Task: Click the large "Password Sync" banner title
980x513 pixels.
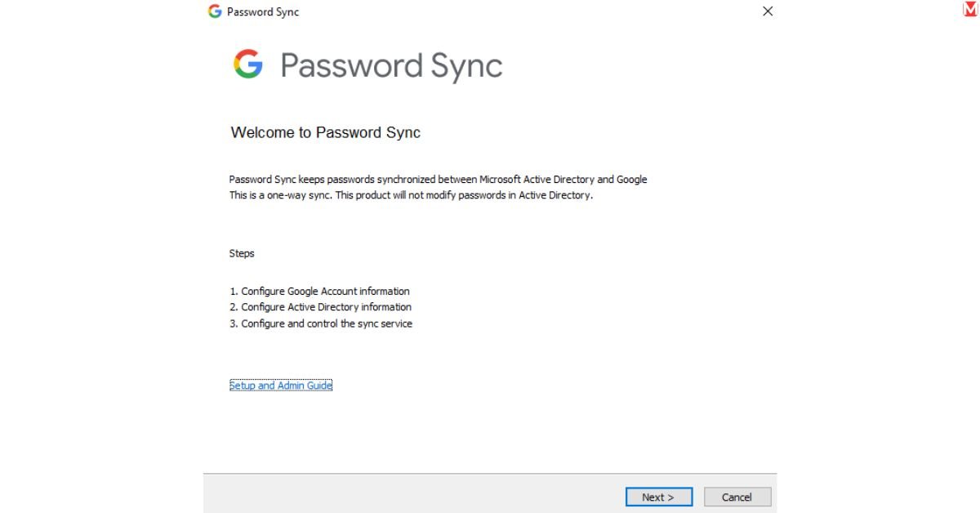Action: [x=391, y=66]
